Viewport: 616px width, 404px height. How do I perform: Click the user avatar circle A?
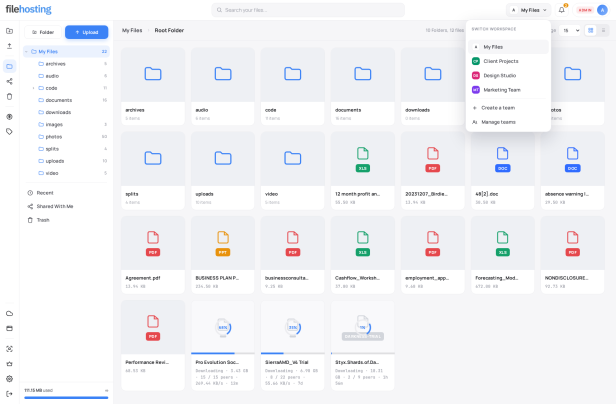pyautogui.click(x=602, y=10)
